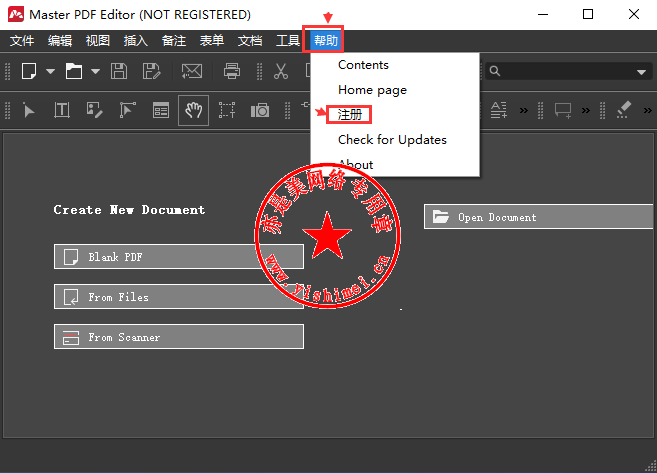Screen dimensions: 657x473
Task: Click the New Document icon in toolbar
Action: click(29, 71)
